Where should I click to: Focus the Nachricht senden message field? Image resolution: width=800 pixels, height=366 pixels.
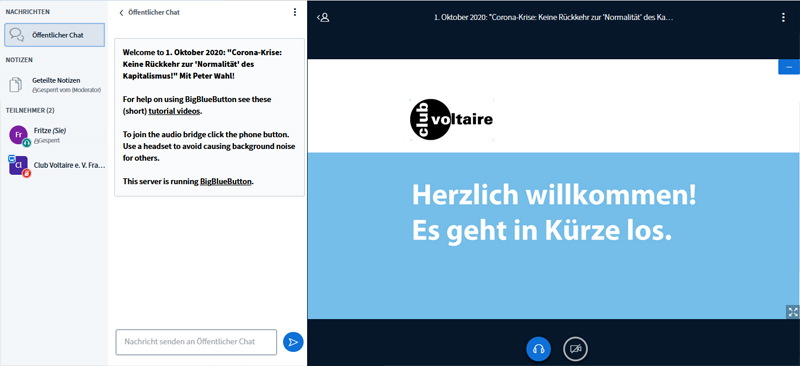[196, 342]
